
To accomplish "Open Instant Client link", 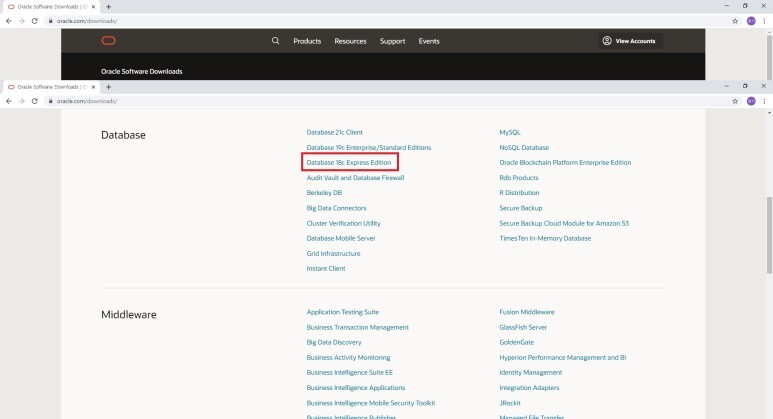I will pyautogui.click(x=326, y=269).
